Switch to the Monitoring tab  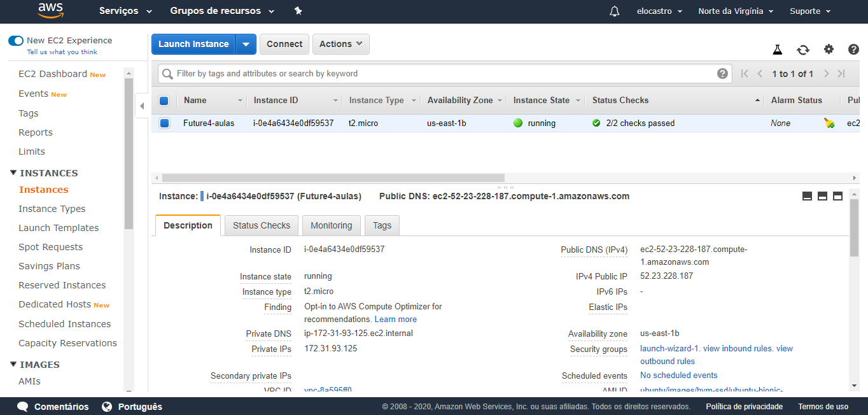[x=332, y=225]
